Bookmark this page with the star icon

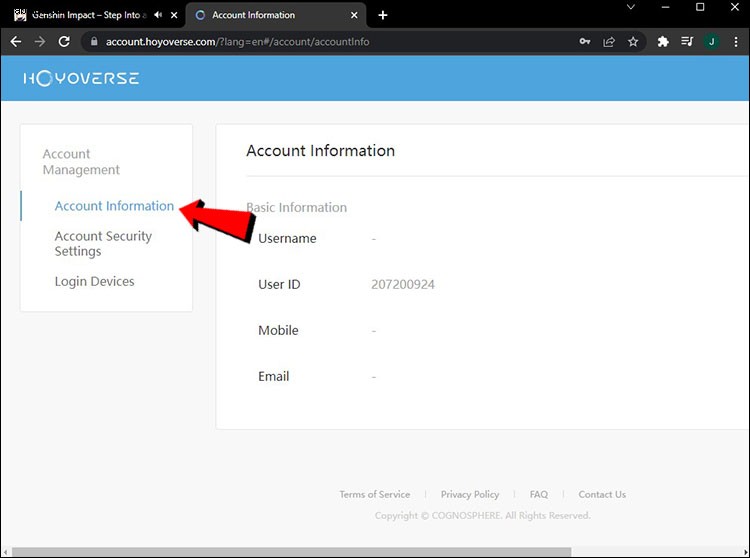[x=633, y=42]
